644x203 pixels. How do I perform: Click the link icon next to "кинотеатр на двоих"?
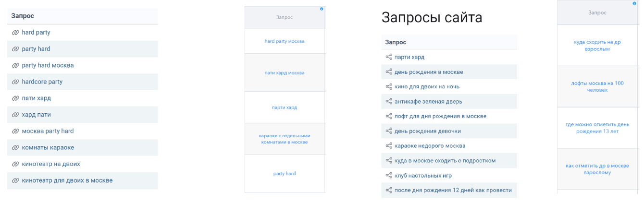[15, 164]
